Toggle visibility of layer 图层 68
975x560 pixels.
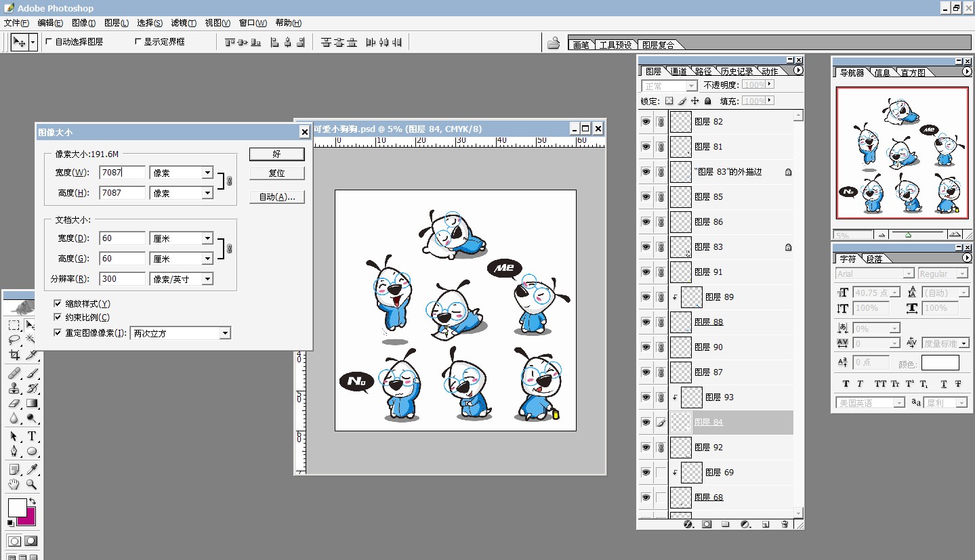tap(646, 498)
